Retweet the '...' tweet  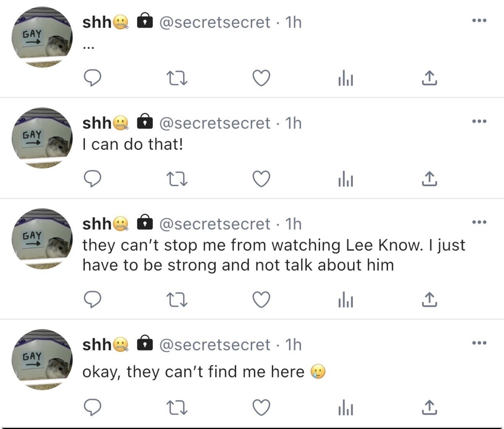(x=177, y=78)
